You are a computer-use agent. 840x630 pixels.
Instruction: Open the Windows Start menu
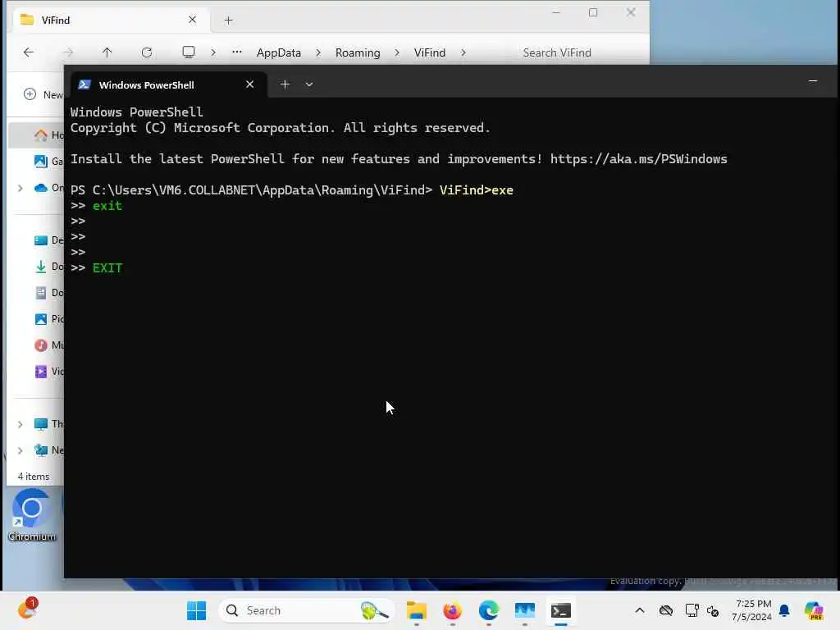click(196, 610)
